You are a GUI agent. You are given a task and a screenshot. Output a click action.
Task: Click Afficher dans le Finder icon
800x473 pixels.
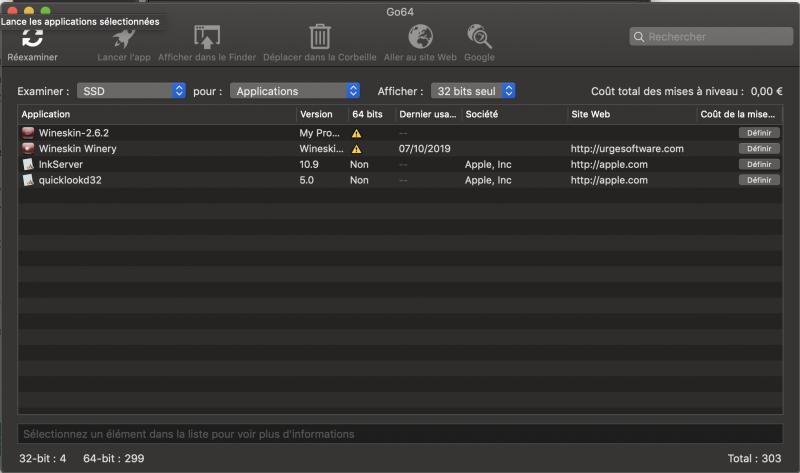[206, 38]
